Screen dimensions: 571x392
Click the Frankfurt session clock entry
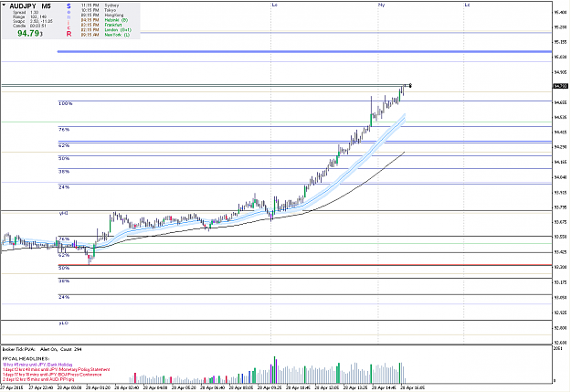[x=101, y=25]
